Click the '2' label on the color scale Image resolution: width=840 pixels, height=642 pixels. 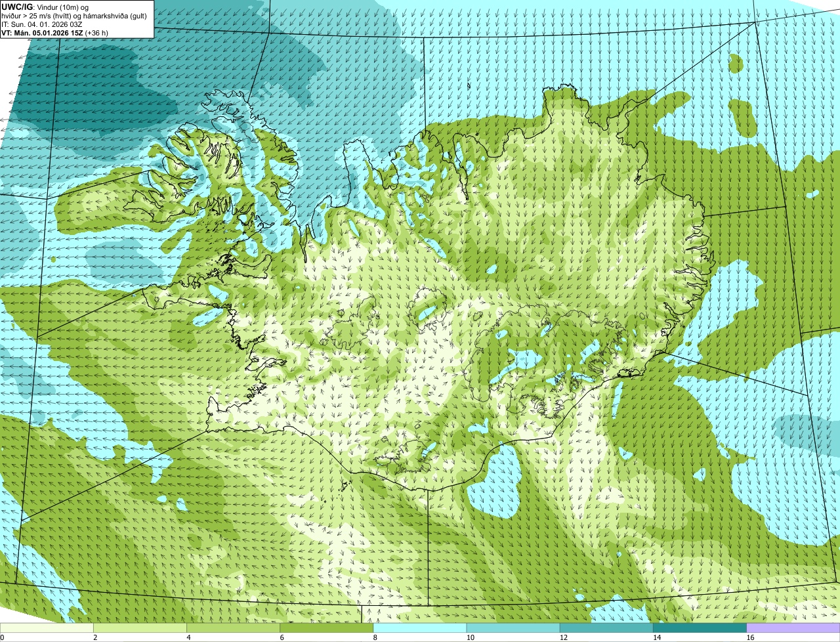(95, 637)
